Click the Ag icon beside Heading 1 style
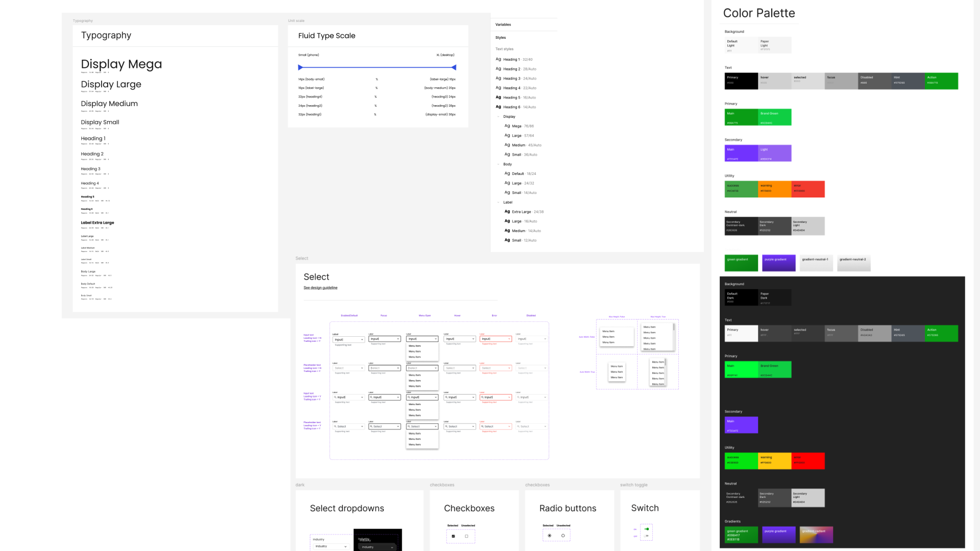Viewport: 980px width, 551px height. [498, 59]
